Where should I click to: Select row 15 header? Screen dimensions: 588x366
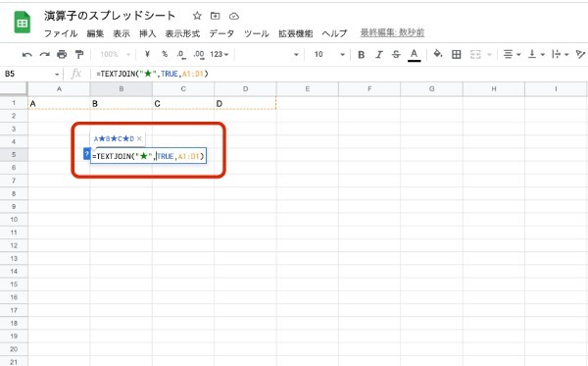click(x=14, y=285)
